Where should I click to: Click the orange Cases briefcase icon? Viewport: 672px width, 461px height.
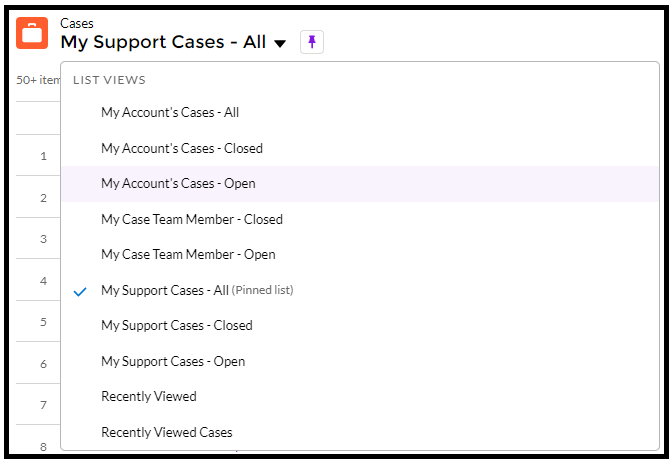(x=32, y=33)
